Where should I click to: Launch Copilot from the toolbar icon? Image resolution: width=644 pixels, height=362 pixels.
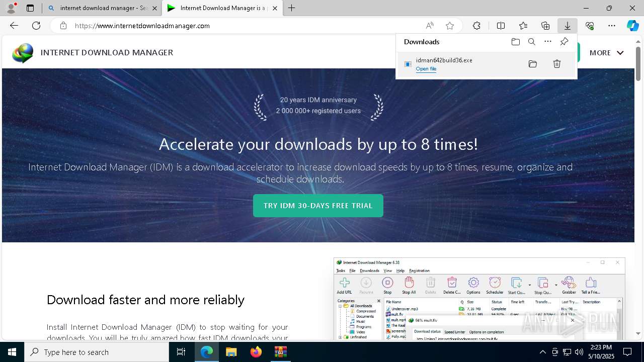(x=632, y=26)
